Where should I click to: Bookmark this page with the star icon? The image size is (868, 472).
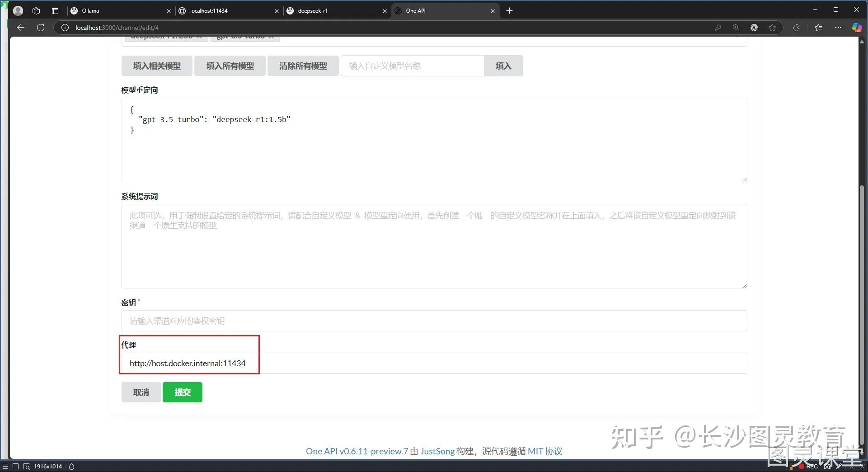coord(773,28)
